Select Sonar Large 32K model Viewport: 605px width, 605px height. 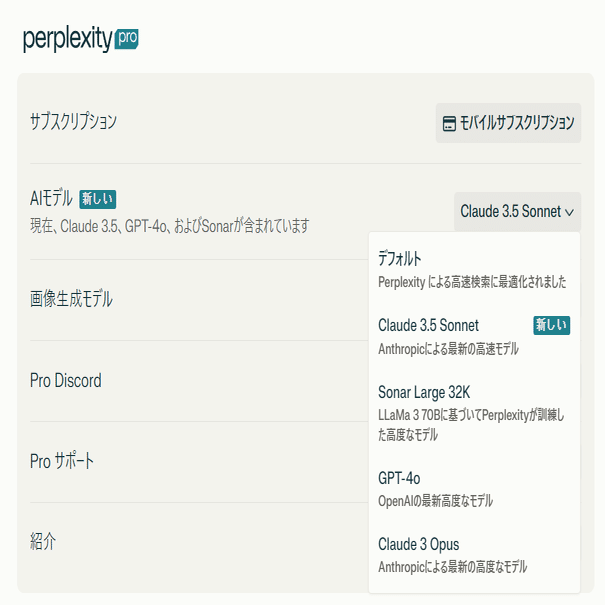[474, 413]
